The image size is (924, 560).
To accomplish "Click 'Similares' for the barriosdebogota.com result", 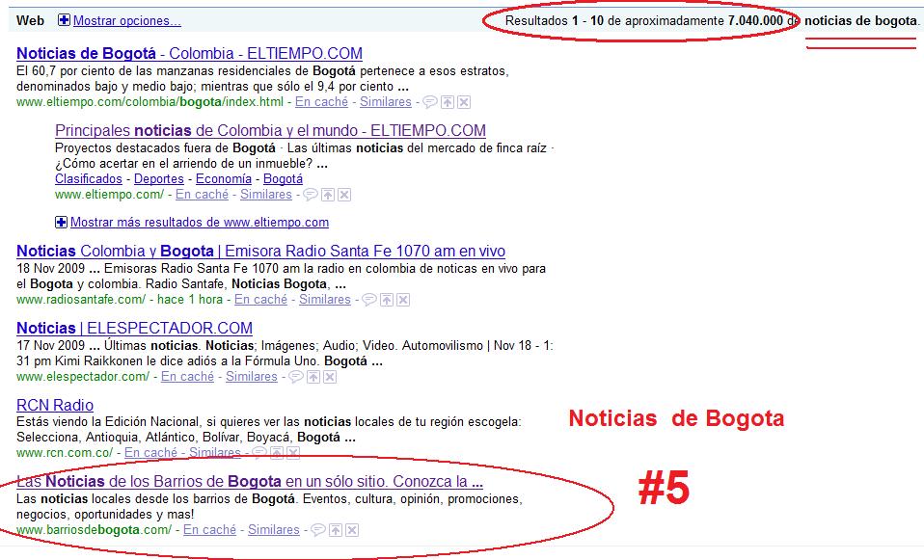I will pyautogui.click(x=273, y=530).
